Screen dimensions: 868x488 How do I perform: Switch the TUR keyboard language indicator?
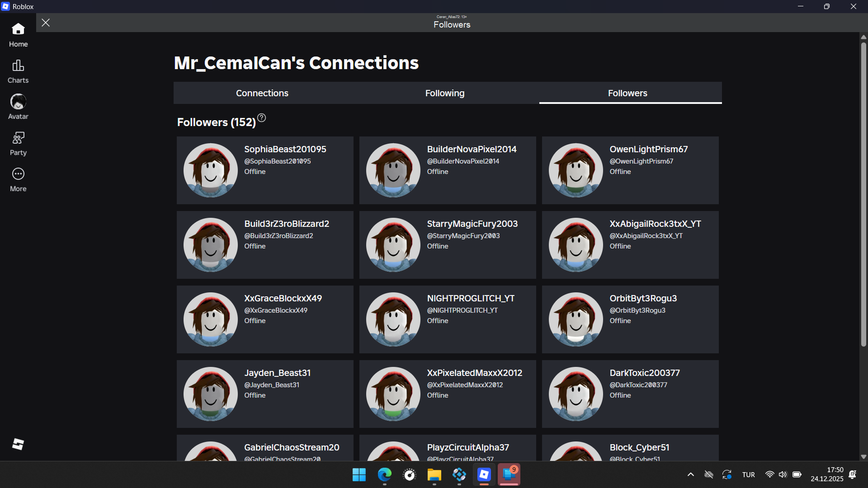(749, 475)
